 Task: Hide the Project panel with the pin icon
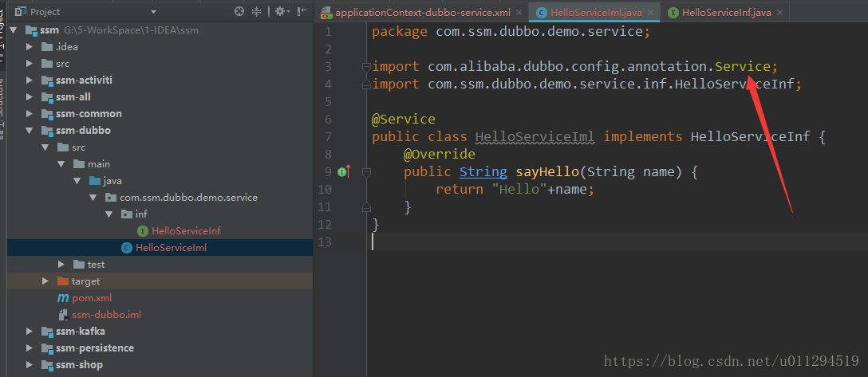[302, 11]
